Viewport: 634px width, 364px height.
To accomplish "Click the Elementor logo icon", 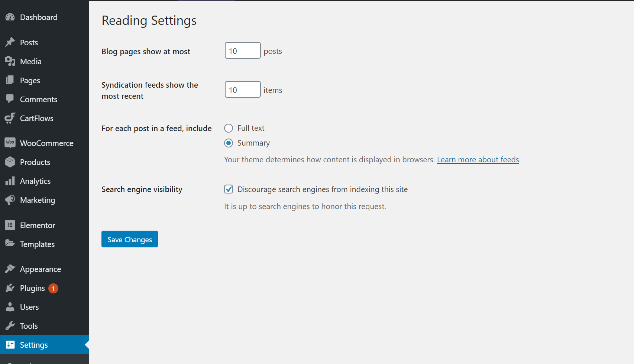I will tap(10, 225).
